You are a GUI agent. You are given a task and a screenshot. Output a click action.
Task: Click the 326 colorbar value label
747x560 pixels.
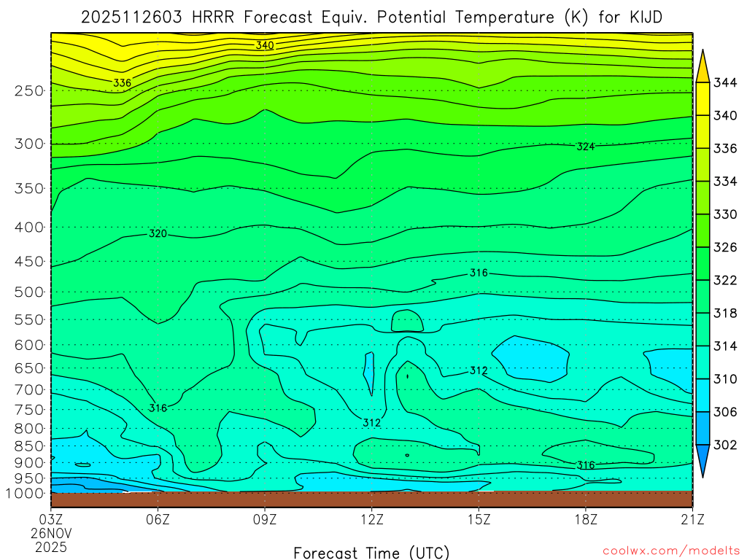click(725, 247)
